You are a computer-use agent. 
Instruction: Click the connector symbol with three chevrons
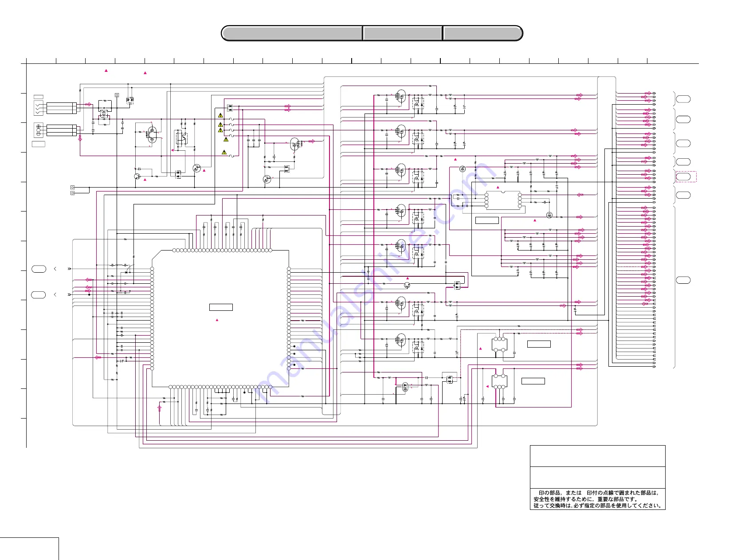[x=39, y=108]
